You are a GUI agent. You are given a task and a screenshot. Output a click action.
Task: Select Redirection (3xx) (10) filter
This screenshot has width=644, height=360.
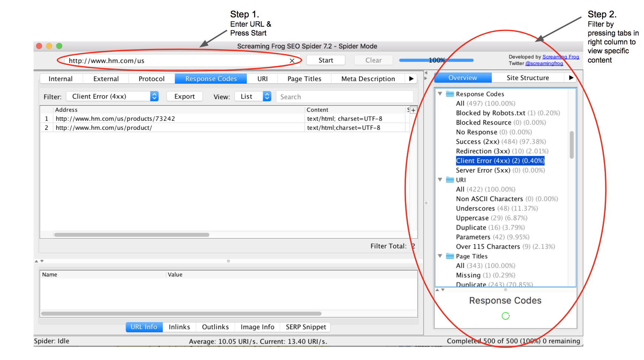(502, 151)
